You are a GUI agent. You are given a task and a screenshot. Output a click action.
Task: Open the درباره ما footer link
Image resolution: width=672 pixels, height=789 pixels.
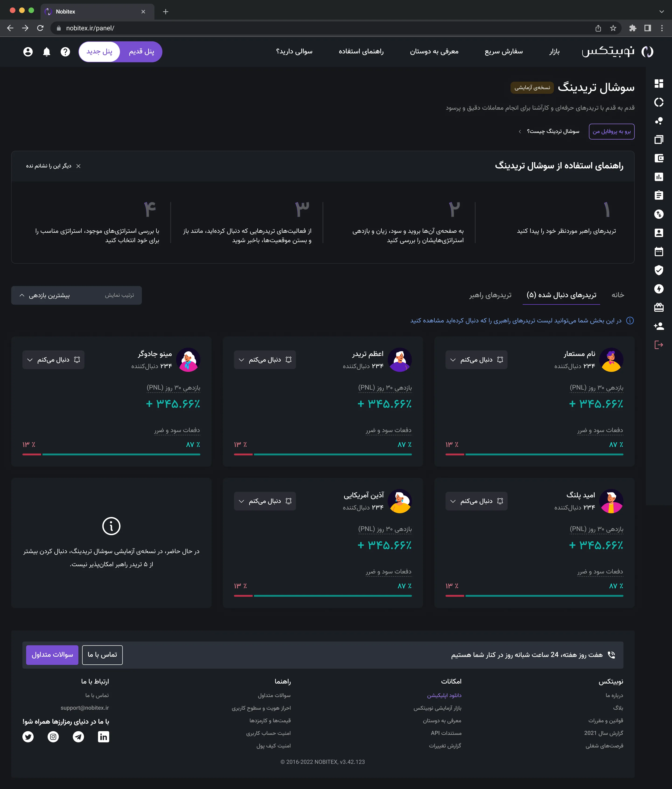click(614, 695)
